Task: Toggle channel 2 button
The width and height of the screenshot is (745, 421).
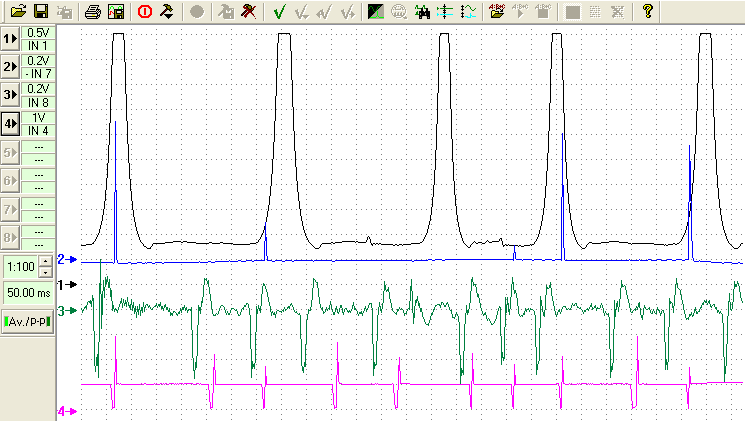Action: [x=10, y=67]
